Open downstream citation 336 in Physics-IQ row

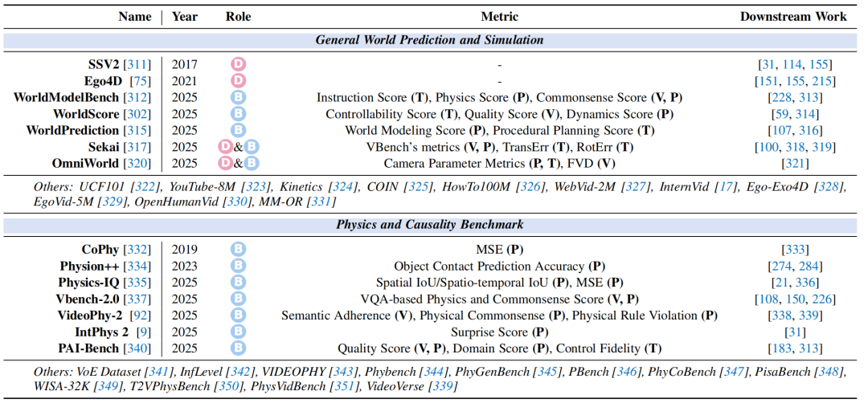point(804,283)
